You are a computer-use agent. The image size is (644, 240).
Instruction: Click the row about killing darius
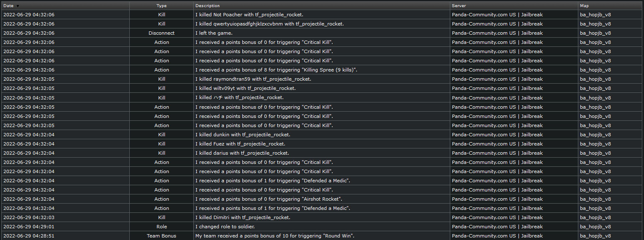click(x=242, y=153)
